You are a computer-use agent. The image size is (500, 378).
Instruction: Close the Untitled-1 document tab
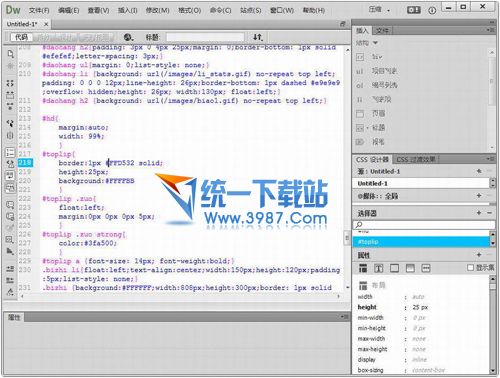pyautogui.click(x=46, y=24)
